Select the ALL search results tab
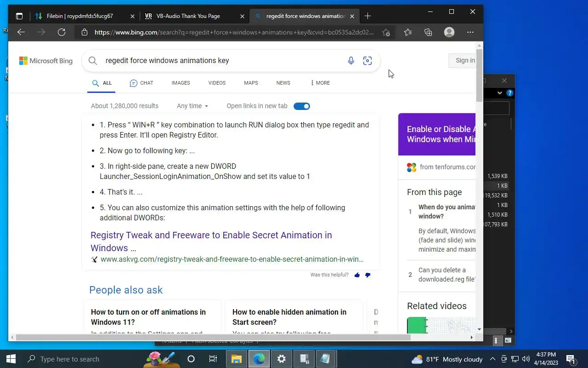 pos(102,83)
